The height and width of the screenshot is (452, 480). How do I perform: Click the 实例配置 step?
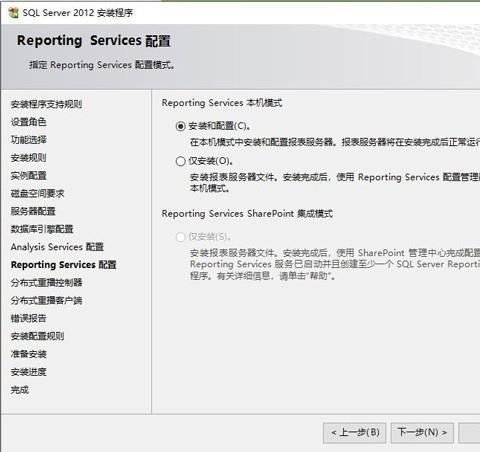click(28, 176)
